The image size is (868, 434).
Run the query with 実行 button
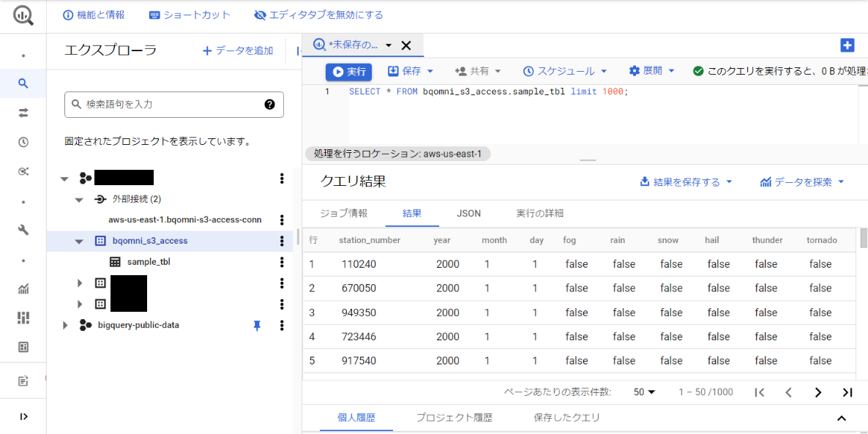click(349, 71)
